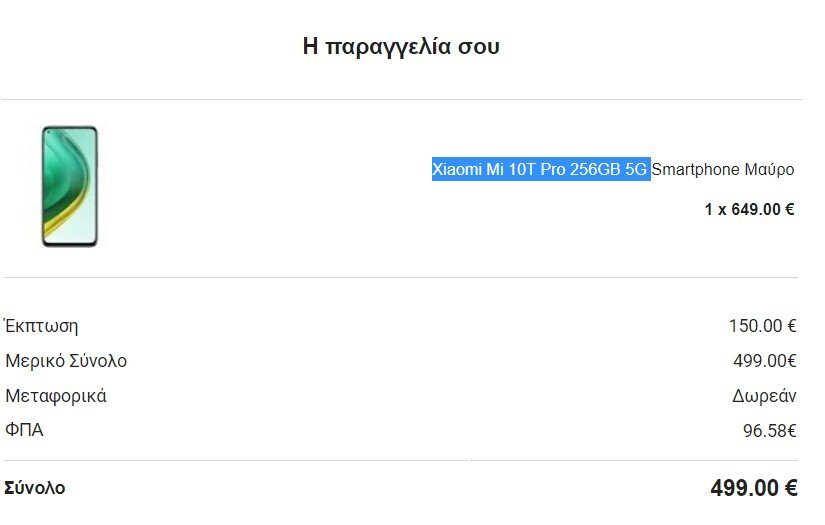Image resolution: width=825 pixels, height=525 pixels.
Task: Click the divider line above the Σύνολο row
Action: 401,461
